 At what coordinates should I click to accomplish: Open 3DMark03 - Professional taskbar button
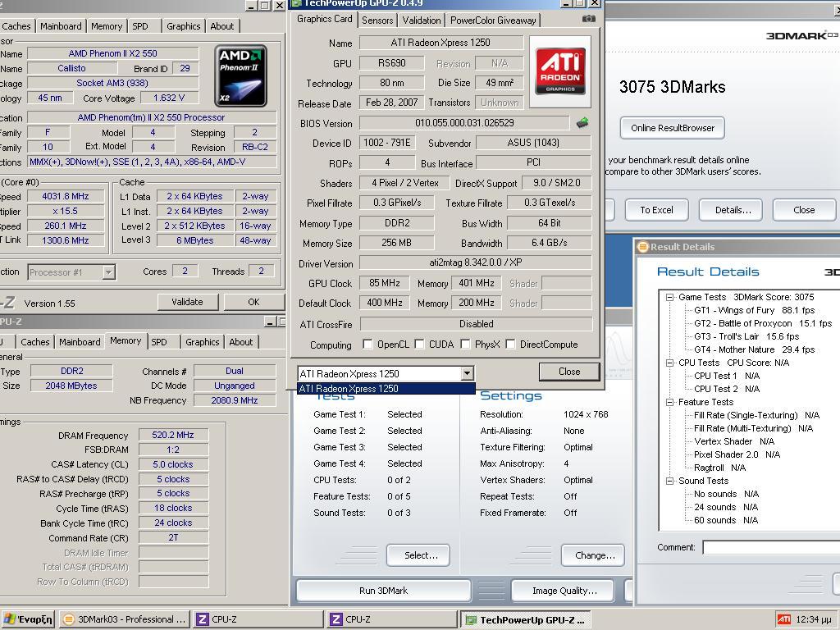[125, 620]
